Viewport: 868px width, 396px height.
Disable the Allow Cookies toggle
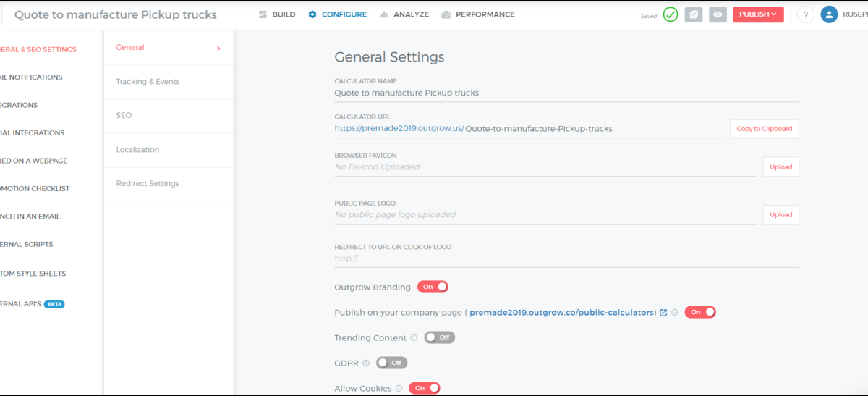coord(425,388)
